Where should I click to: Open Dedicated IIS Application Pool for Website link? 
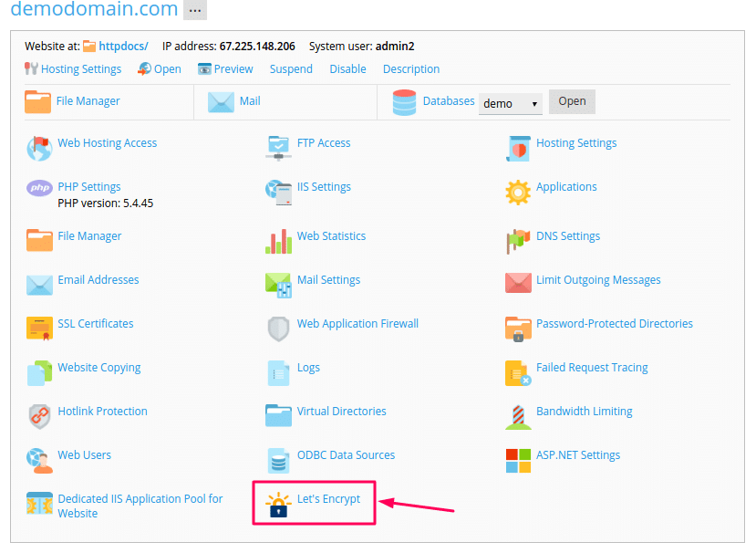pyautogui.click(x=140, y=506)
